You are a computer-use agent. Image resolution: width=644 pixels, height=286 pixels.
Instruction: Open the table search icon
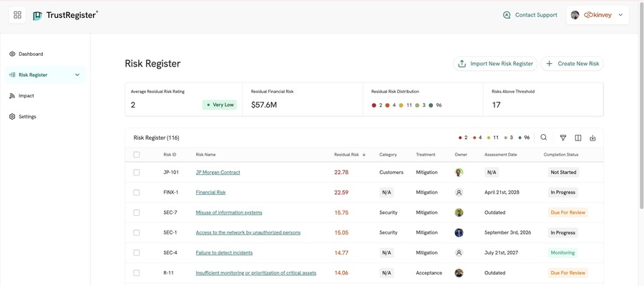[543, 138]
